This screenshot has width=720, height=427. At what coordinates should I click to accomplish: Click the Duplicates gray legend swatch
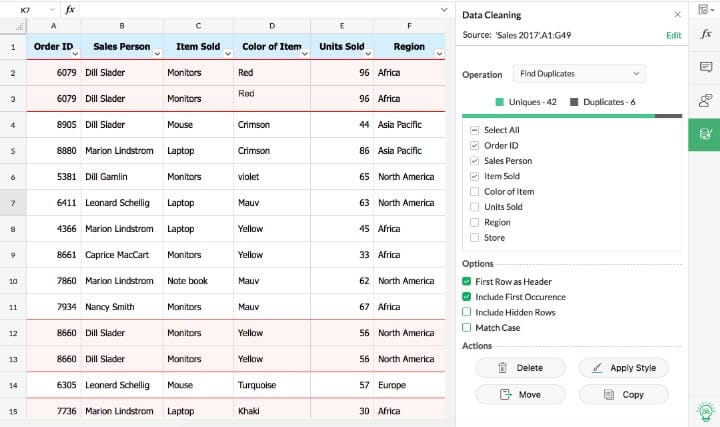[x=574, y=102]
